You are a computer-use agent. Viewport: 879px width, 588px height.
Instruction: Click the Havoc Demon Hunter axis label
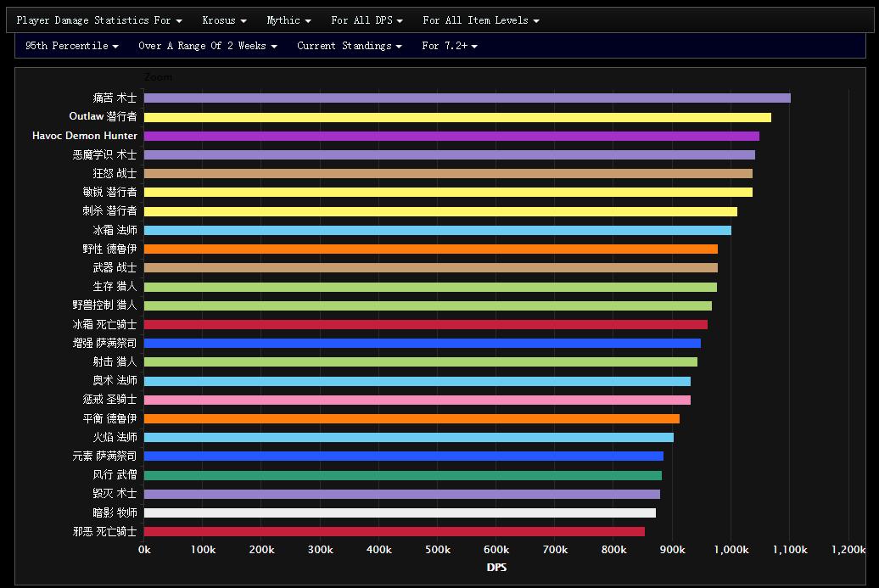pos(84,136)
